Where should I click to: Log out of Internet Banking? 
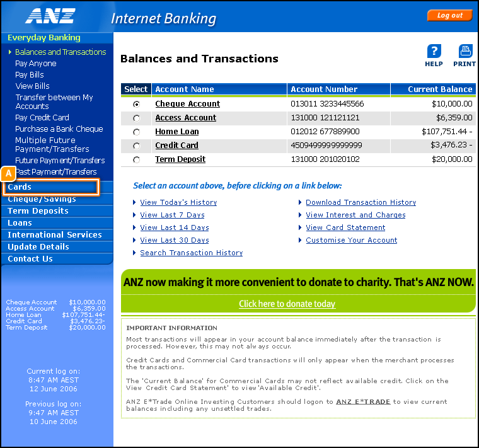point(449,15)
